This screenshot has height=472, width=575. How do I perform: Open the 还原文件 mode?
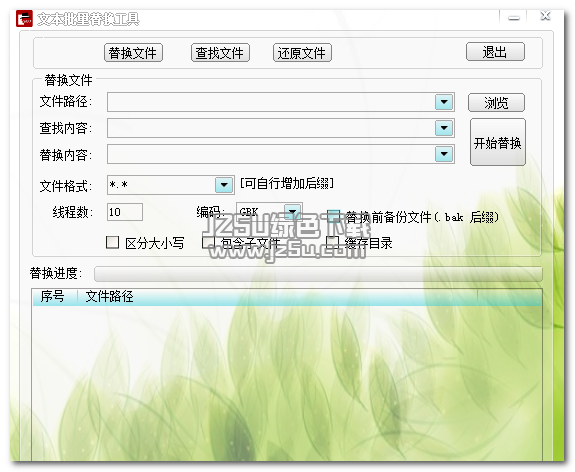click(302, 53)
